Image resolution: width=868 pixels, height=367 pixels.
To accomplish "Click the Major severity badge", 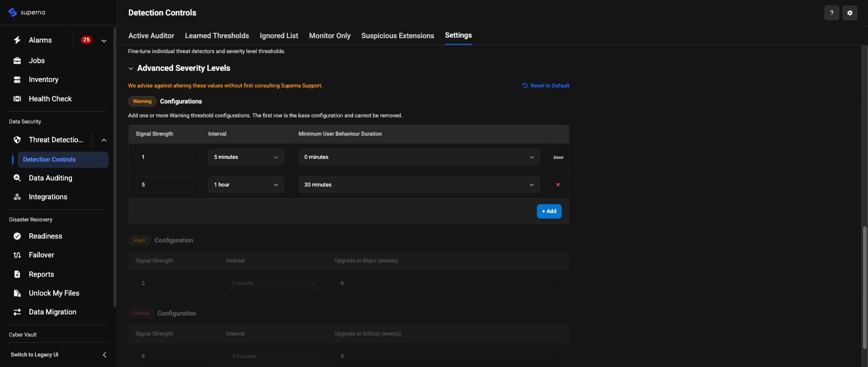I will click(139, 240).
